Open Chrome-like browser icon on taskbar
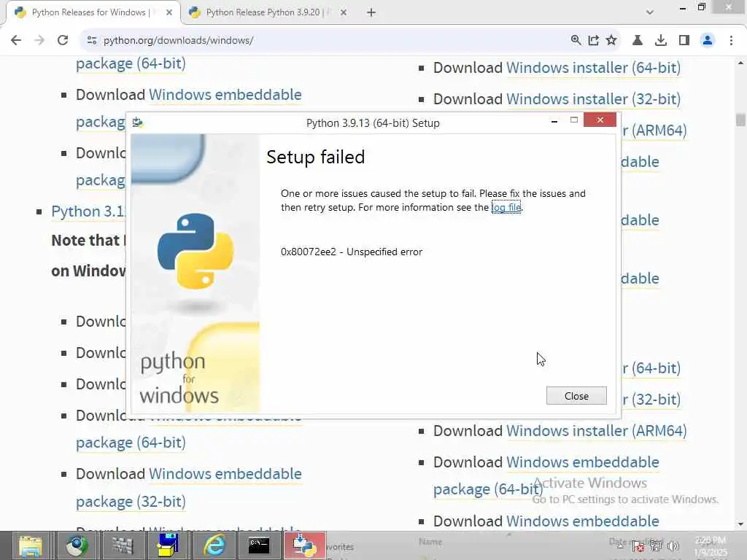Image resolution: width=747 pixels, height=560 pixels. [76, 545]
